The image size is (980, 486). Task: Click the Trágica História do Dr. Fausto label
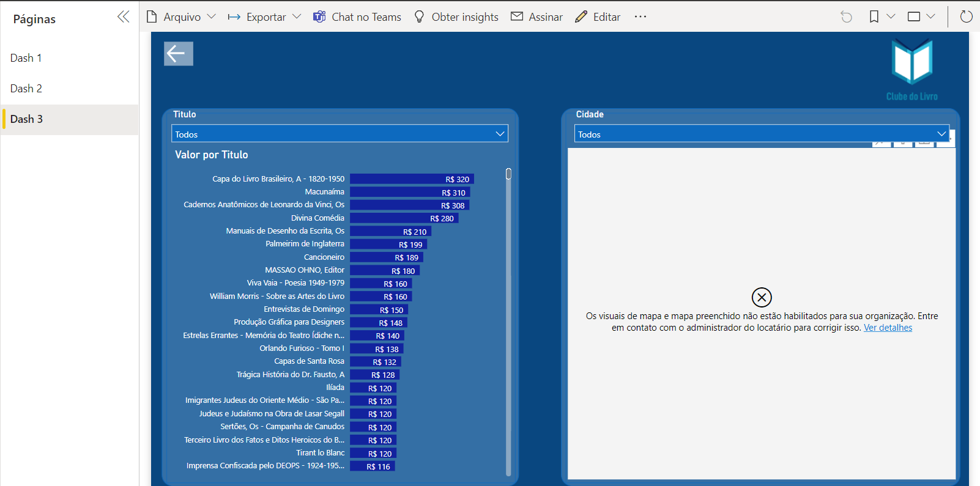coord(291,375)
